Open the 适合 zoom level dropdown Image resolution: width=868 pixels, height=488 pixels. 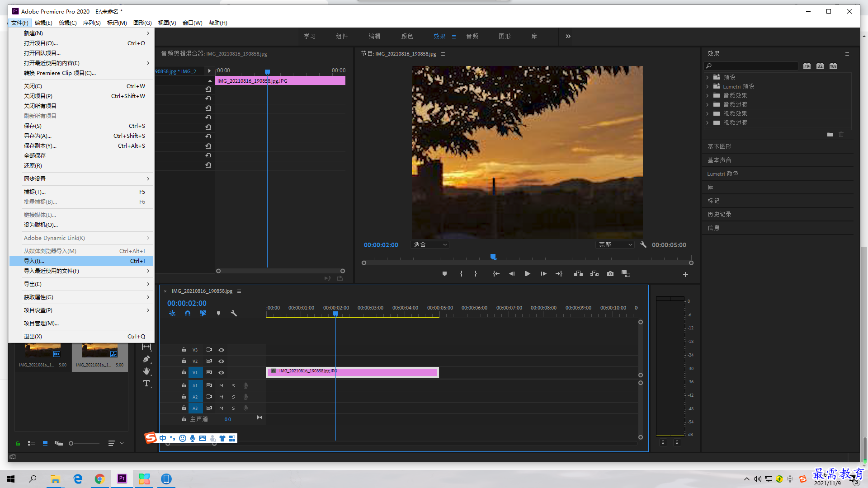click(x=430, y=244)
